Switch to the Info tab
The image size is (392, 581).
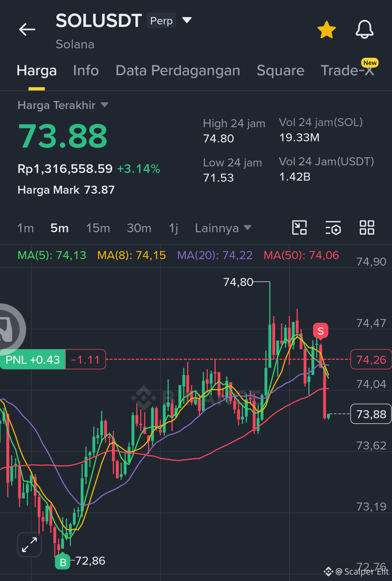86,70
